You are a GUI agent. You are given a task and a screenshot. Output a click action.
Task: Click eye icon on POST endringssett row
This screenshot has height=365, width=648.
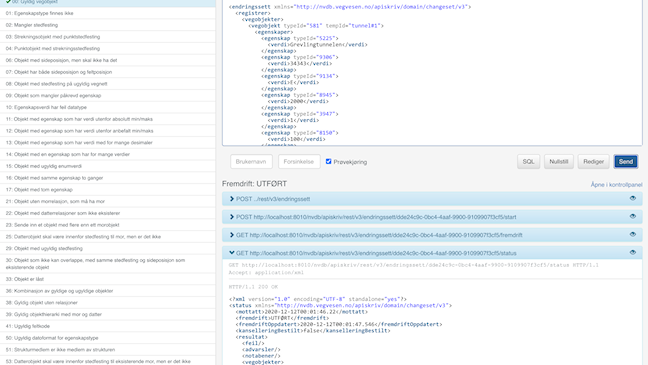(x=633, y=198)
